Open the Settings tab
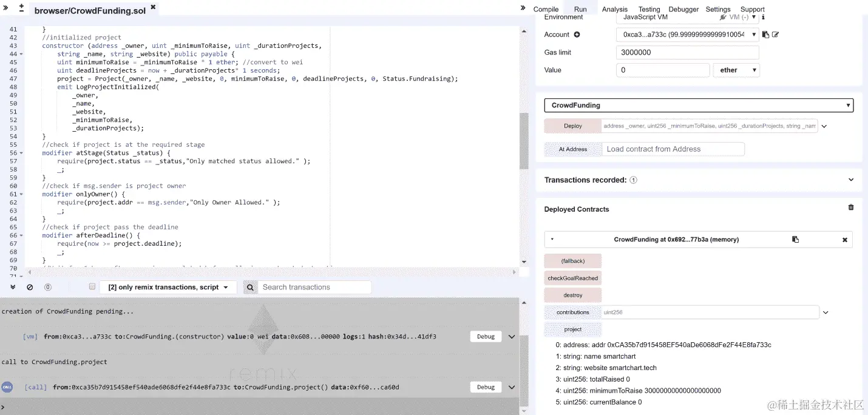868x415 pixels. [x=718, y=9]
